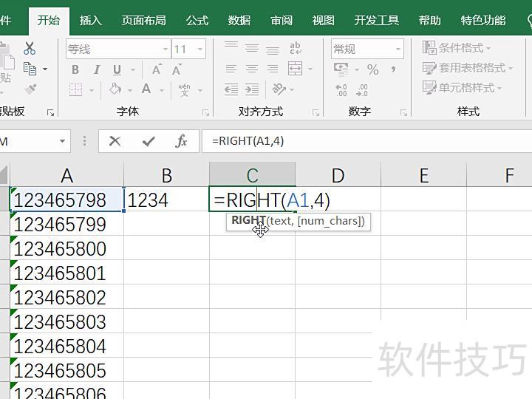Click align left icon
Screen dimensions: 532x399
point(231,69)
